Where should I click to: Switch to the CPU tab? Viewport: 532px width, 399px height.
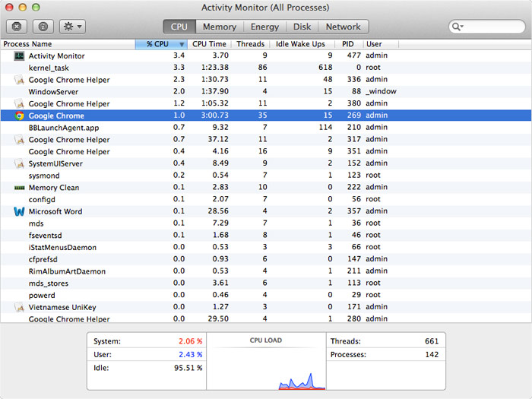(179, 27)
